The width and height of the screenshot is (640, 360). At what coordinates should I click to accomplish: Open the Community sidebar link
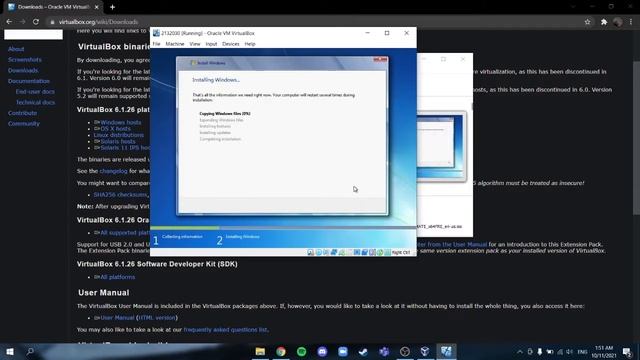24,124
